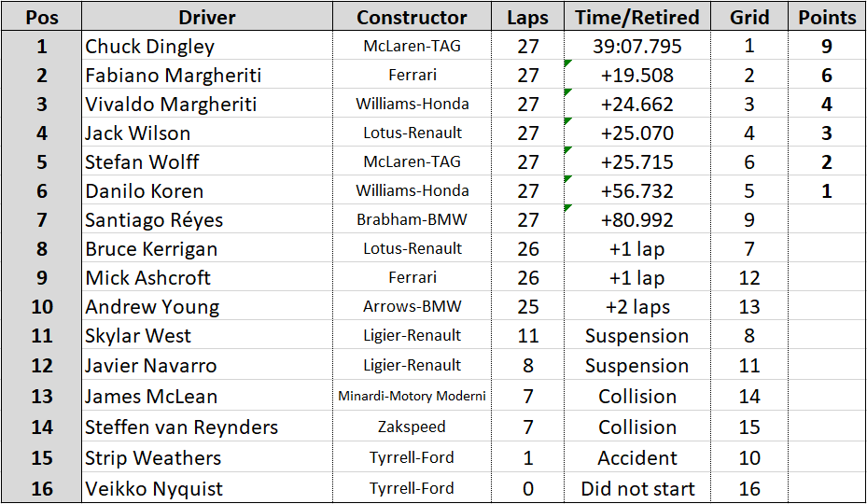
Task: Select the Grid column header
Action: 749,17
